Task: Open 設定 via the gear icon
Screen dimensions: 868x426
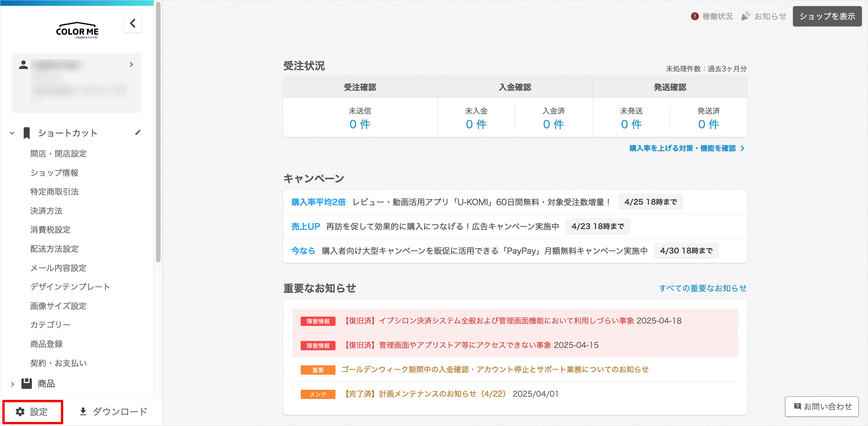Action: [x=20, y=411]
